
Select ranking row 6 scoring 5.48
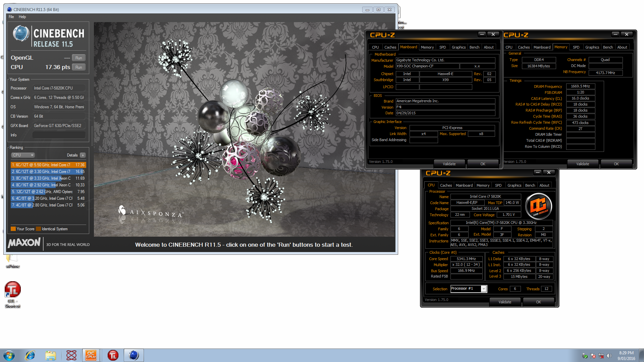coord(48,198)
